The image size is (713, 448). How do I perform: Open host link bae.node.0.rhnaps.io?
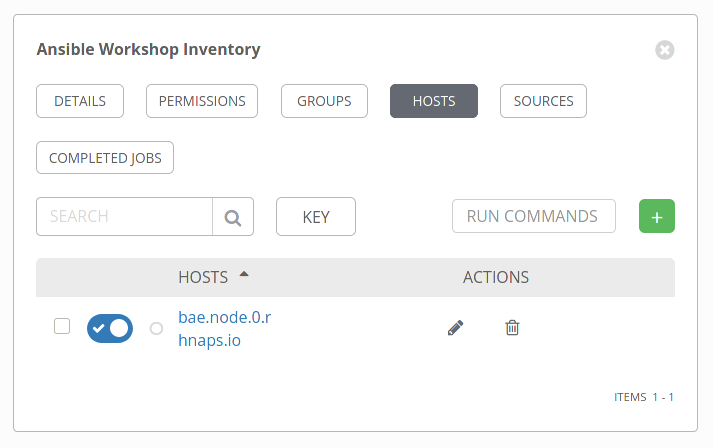pos(225,328)
